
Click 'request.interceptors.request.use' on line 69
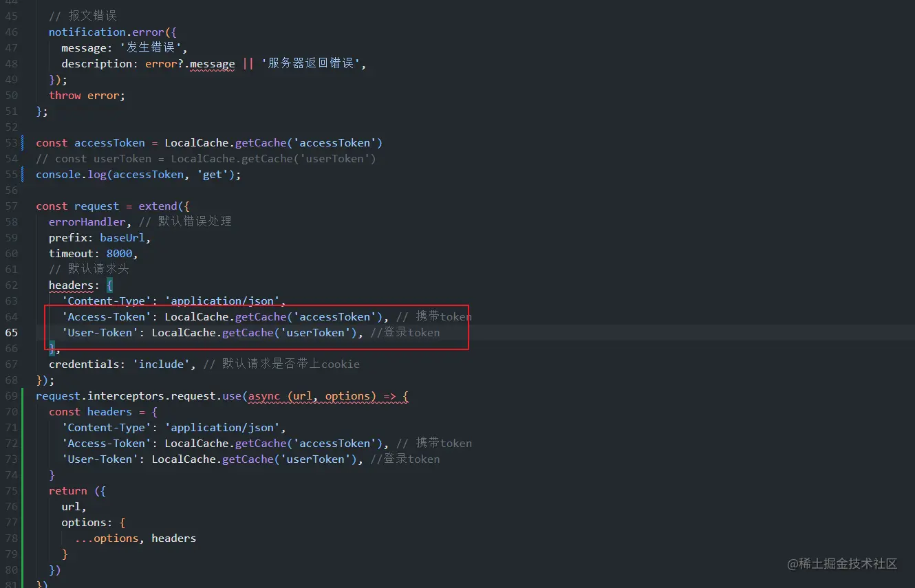138,396
